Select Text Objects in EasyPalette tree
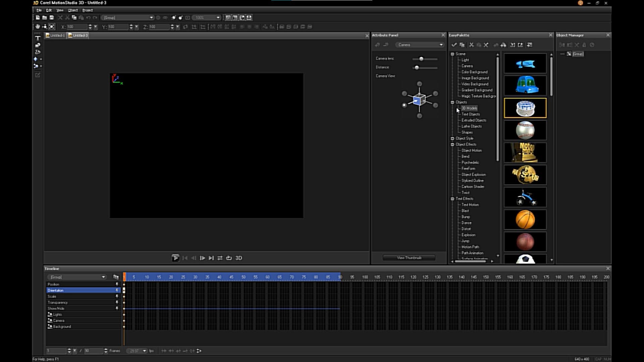644x362 pixels. tap(470, 114)
